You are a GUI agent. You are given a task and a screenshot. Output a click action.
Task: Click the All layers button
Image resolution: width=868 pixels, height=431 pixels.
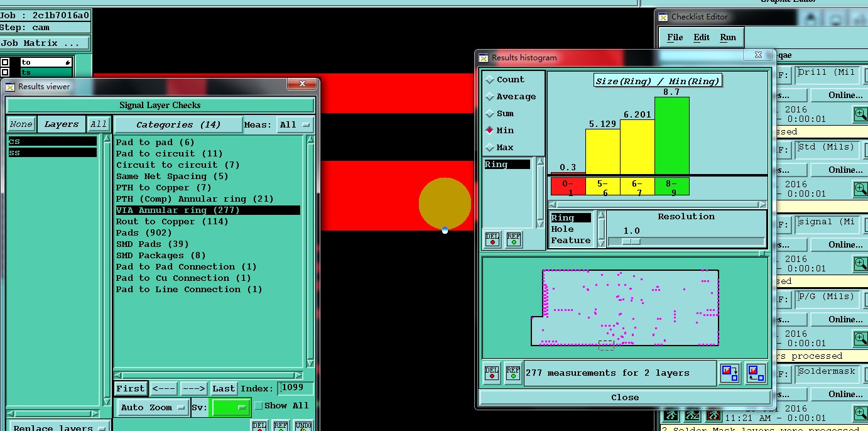[98, 124]
